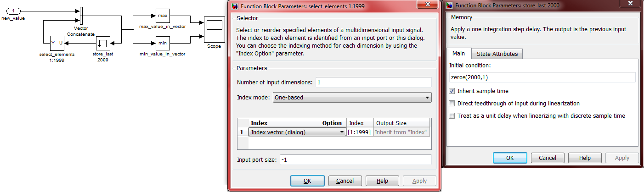644x192 pixels.
Task: Click Cancel in the Memory dialog
Action: [548, 158]
